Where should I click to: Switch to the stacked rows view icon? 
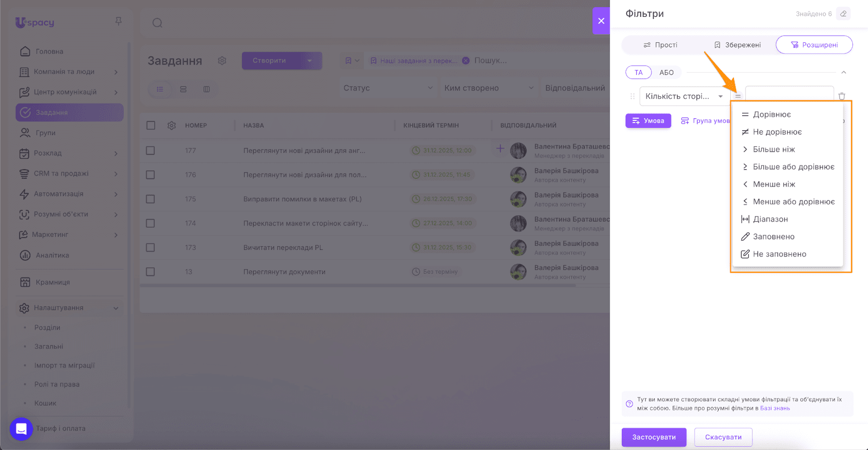[x=183, y=89]
